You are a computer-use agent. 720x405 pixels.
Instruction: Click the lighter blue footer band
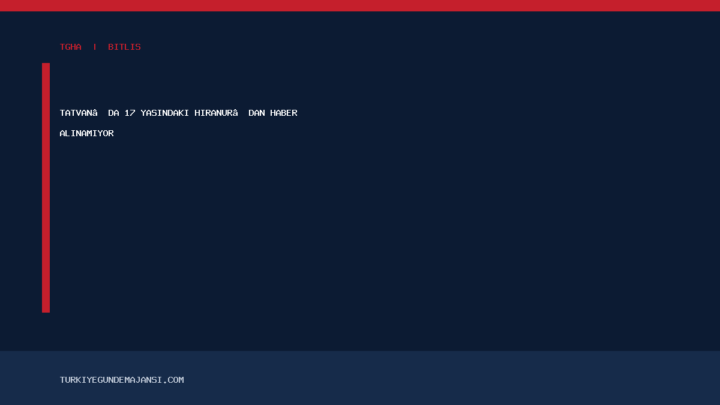click(360, 378)
